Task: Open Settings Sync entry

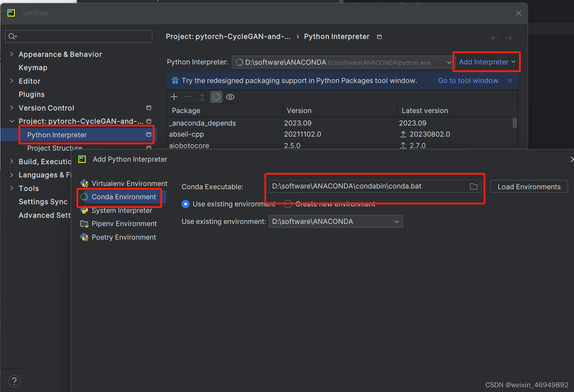Action: tap(43, 202)
